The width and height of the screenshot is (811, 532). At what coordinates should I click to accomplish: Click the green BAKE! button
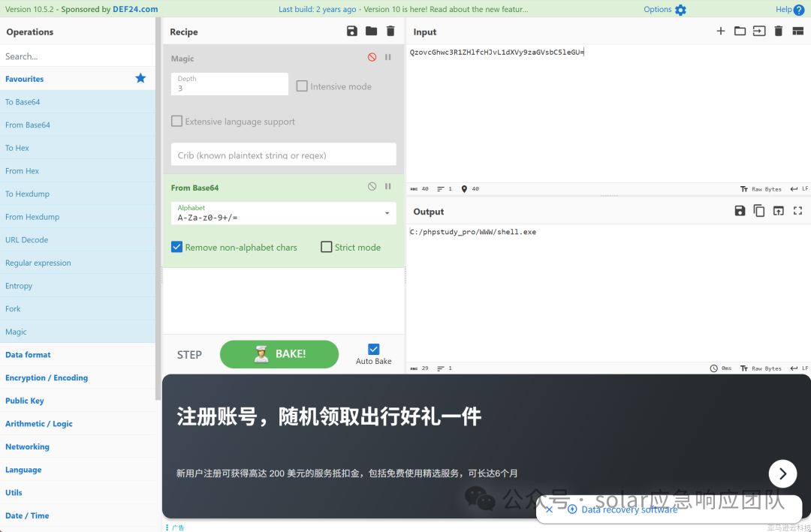[279, 354]
